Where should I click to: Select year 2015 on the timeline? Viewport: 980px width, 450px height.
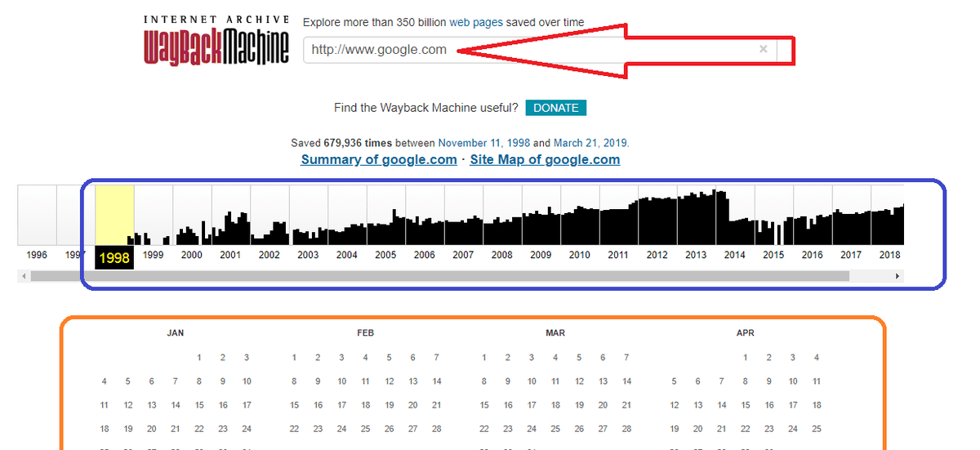(773, 255)
